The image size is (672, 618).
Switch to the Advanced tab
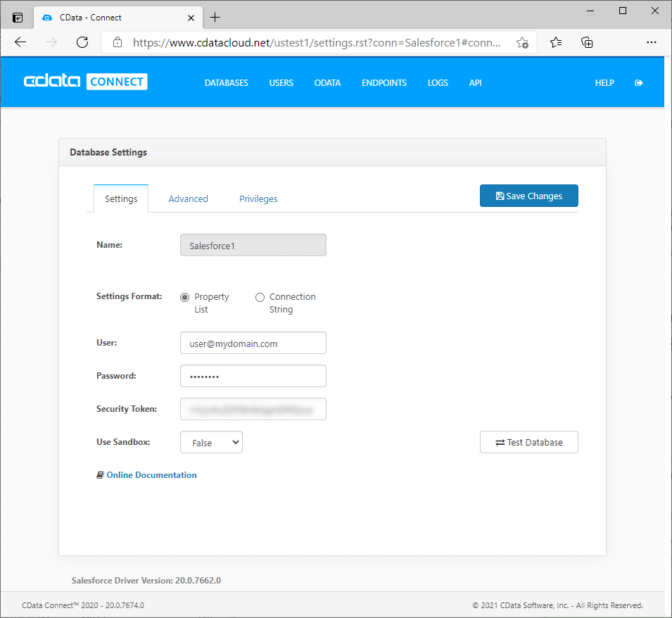(188, 198)
